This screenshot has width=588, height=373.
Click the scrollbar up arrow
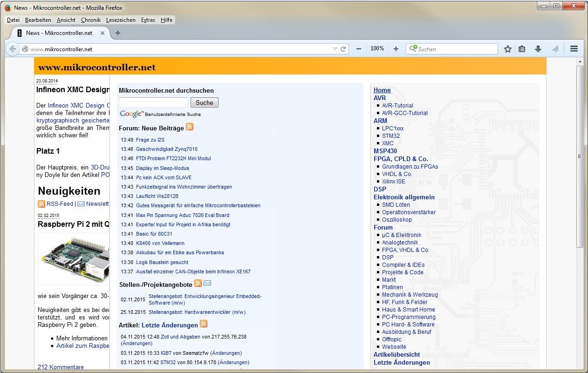(580, 61)
